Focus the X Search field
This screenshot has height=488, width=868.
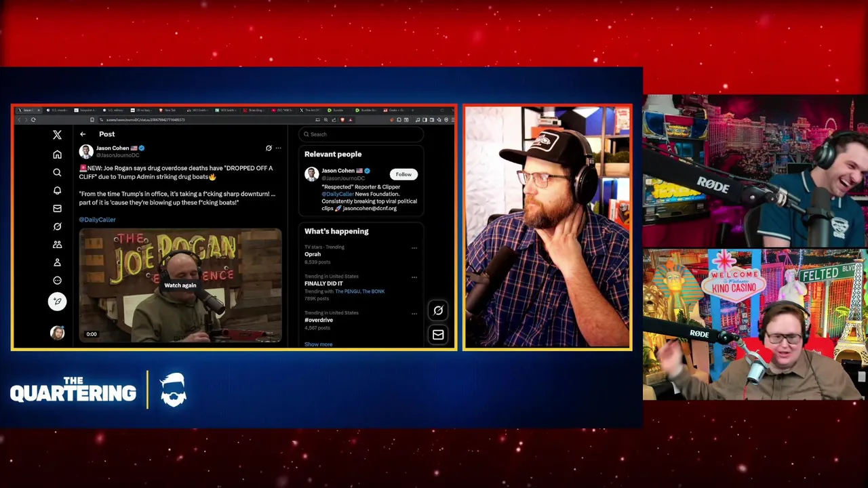pos(362,134)
